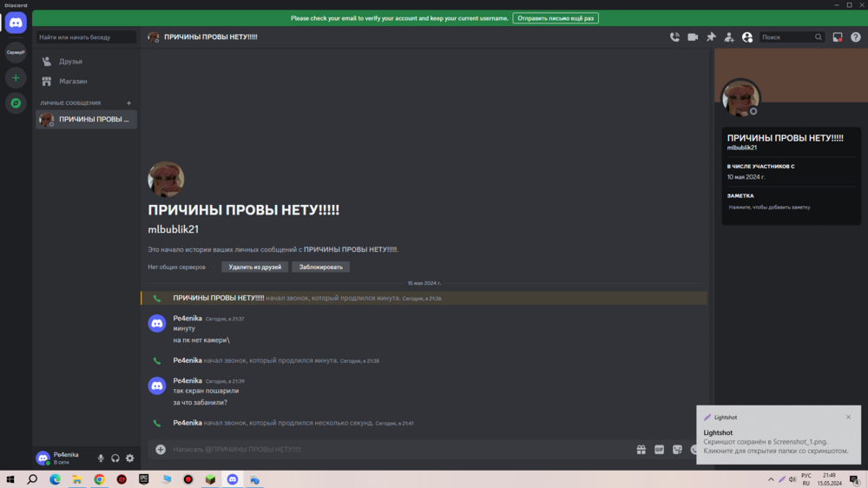Viewport: 868px width, 488px height.
Task: Click message text 'на пк нет камери\'
Action: coord(201,340)
